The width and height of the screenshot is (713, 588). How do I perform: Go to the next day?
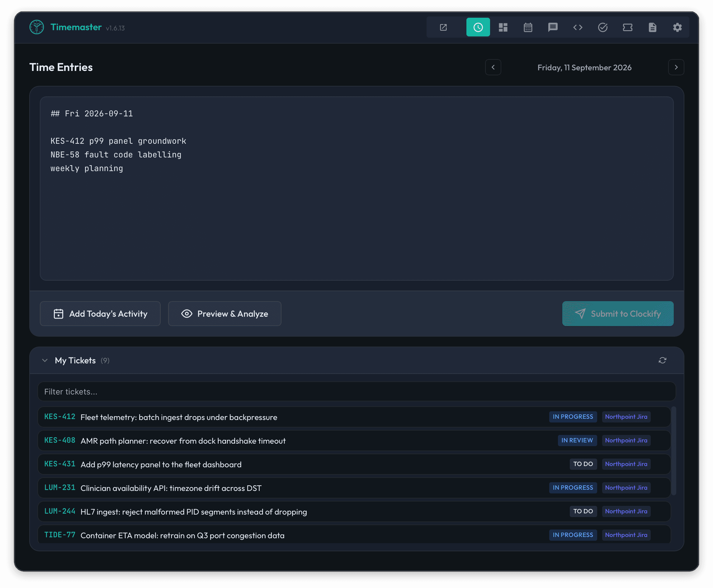(x=676, y=68)
